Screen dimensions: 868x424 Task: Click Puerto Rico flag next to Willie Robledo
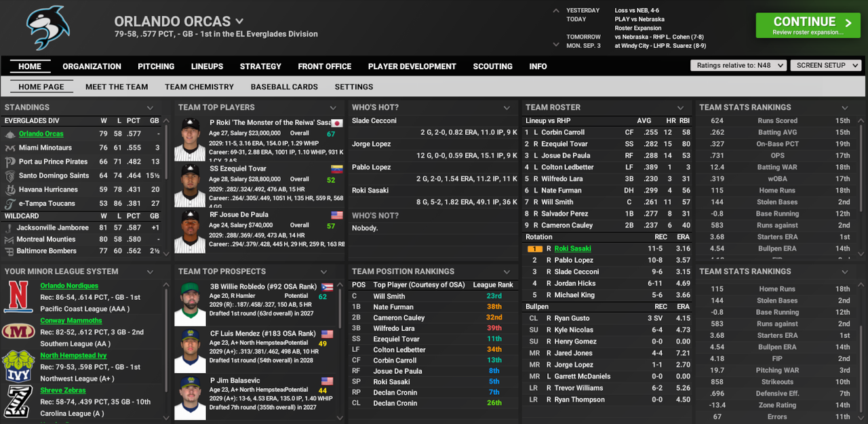(327, 287)
